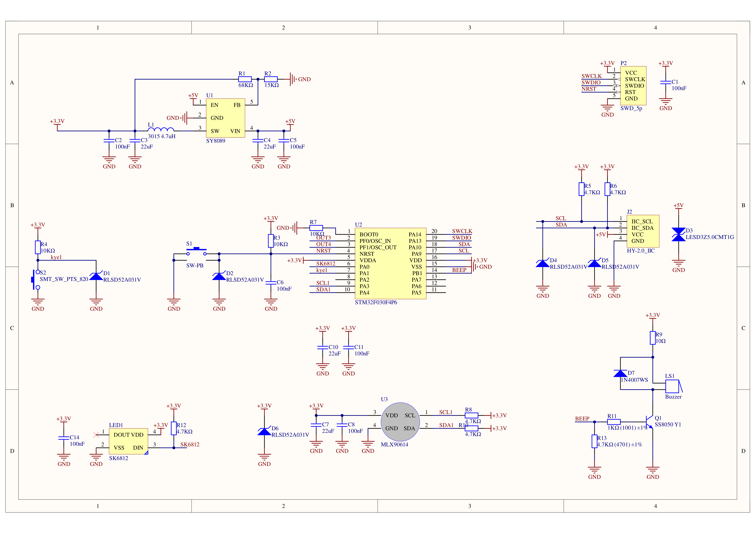Click the DOUT pin name on LED1

(122, 435)
